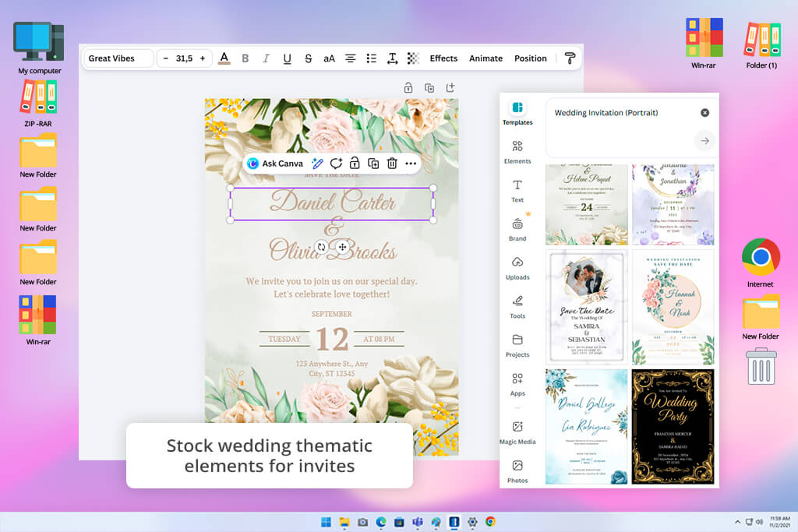Choose the Save The Date Samira template
798x532 pixels.
click(587, 307)
